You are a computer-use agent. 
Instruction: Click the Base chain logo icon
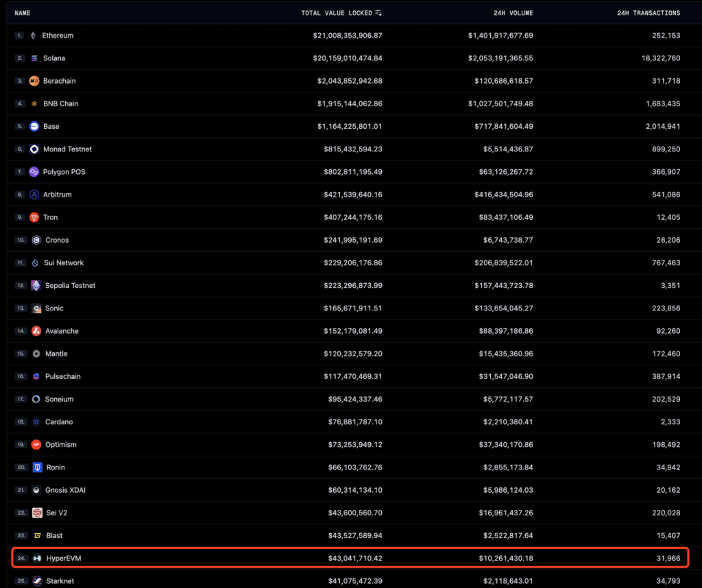point(34,126)
